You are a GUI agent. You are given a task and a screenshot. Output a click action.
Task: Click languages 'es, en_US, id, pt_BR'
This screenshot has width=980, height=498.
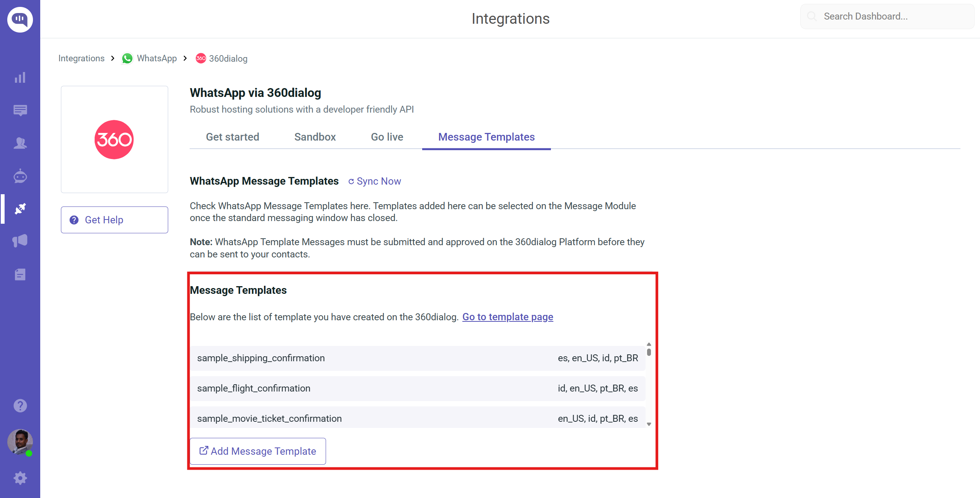(598, 358)
